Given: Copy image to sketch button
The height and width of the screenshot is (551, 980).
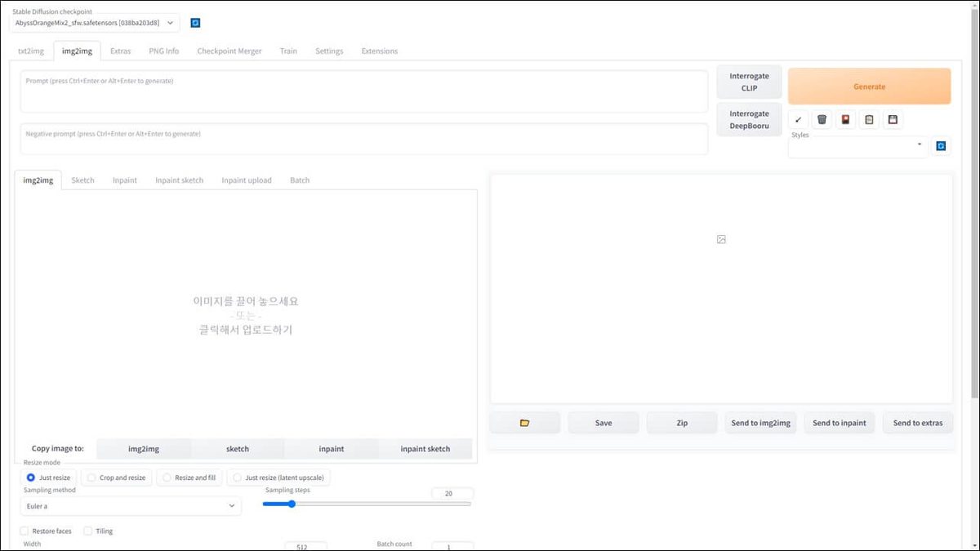Looking at the screenshot, I should 238,449.
